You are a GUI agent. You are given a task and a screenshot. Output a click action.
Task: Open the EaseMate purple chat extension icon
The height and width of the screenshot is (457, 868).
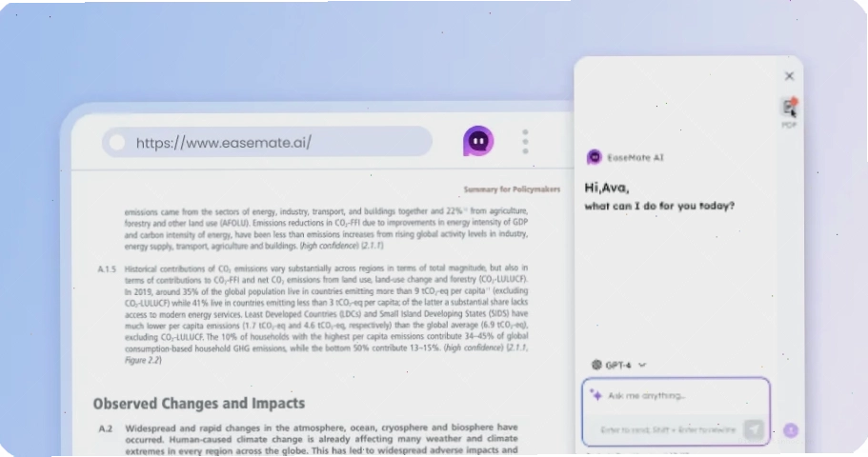(x=478, y=141)
